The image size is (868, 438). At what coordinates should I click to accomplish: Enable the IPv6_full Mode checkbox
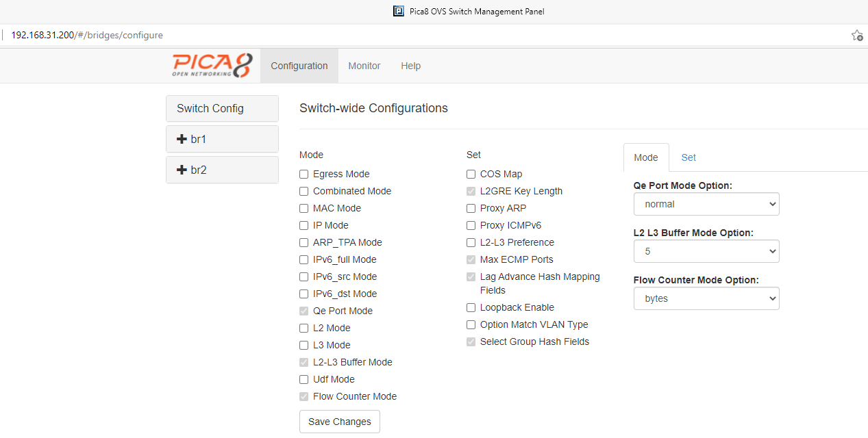pyautogui.click(x=304, y=260)
